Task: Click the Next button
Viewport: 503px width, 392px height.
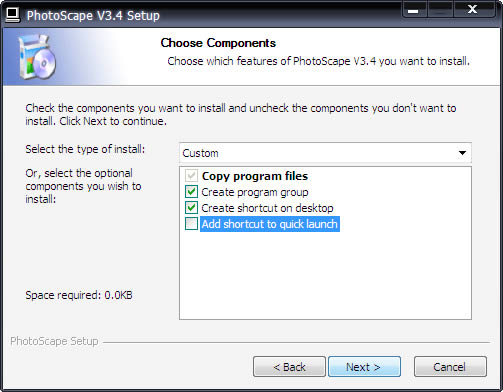Action: click(x=364, y=367)
